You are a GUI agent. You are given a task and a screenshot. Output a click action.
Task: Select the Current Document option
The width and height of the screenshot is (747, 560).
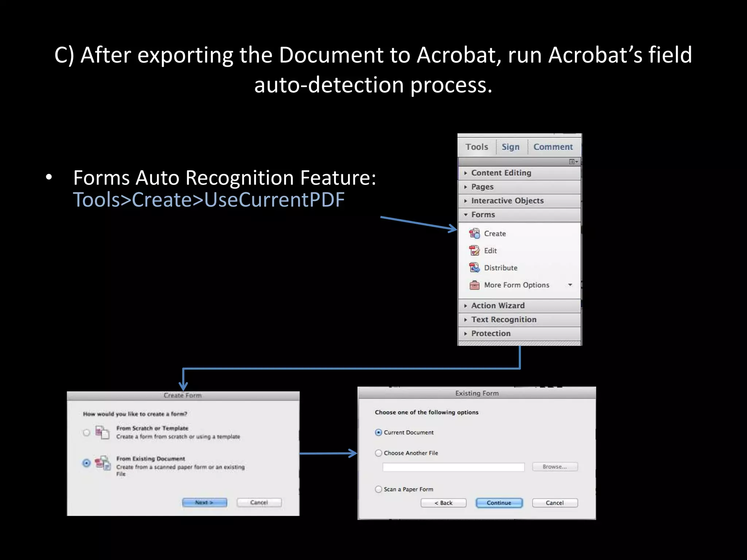379,432
